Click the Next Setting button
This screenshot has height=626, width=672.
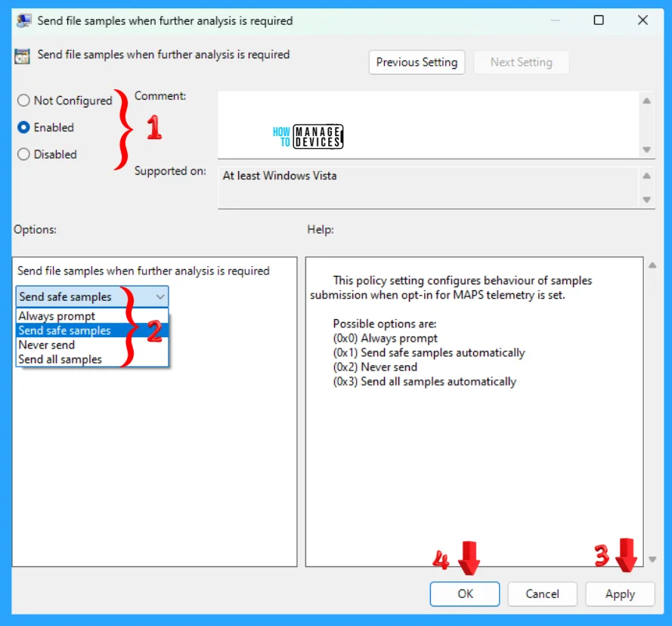coord(521,63)
